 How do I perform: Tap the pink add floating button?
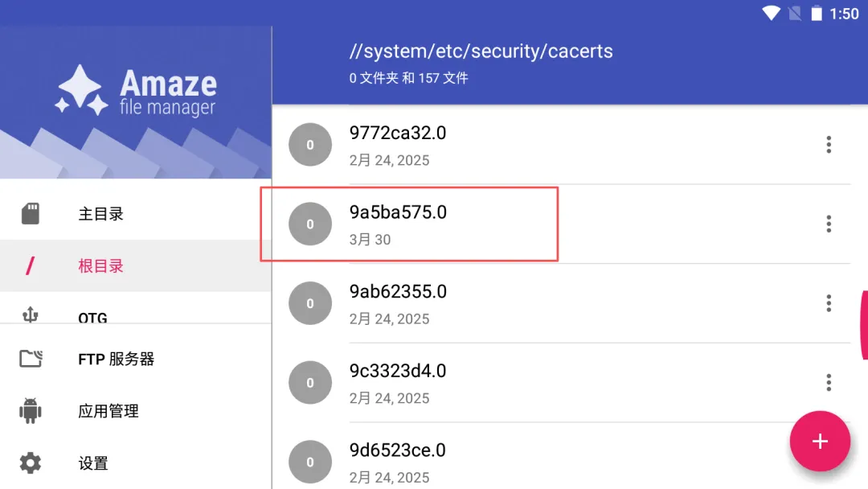point(820,441)
